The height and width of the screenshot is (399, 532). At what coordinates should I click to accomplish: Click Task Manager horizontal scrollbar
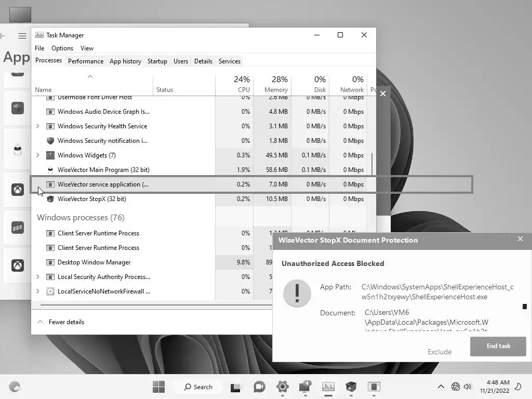[156, 305]
